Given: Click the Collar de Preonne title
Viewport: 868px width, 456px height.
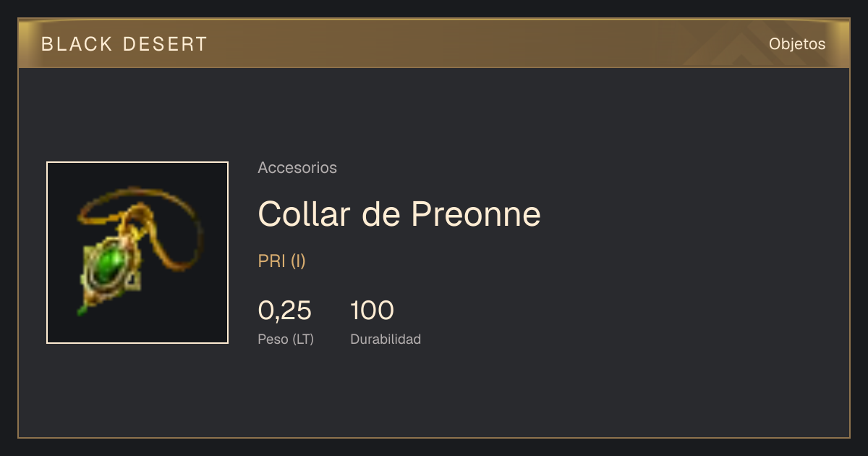Looking at the screenshot, I should tap(399, 214).
